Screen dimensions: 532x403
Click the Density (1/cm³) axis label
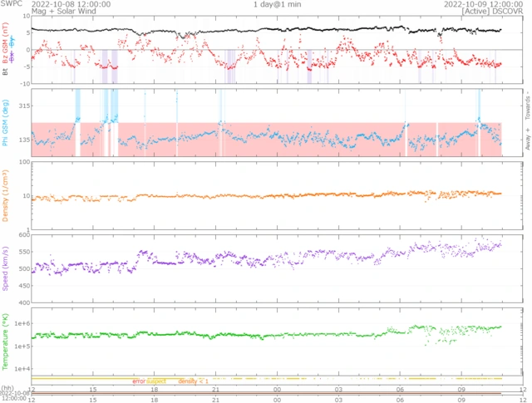(5, 196)
